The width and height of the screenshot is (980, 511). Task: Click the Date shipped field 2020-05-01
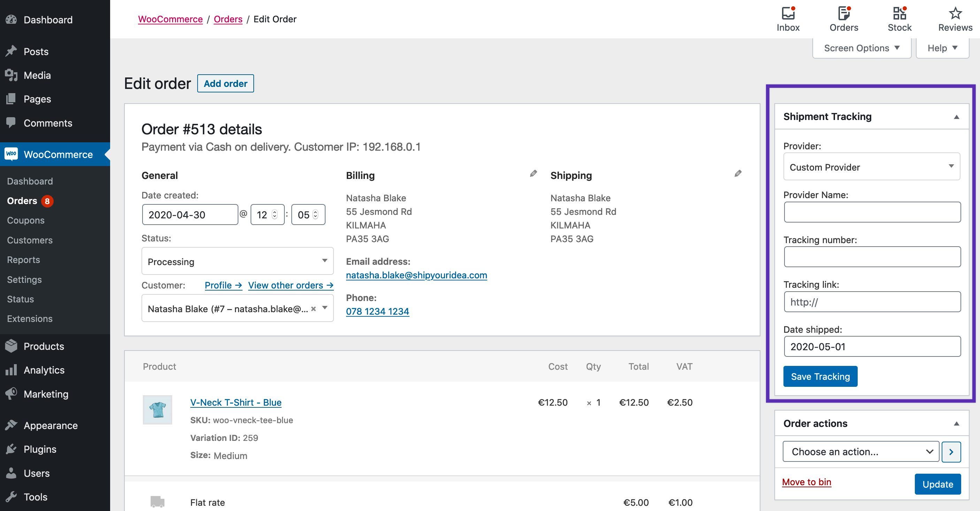pos(872,346)
